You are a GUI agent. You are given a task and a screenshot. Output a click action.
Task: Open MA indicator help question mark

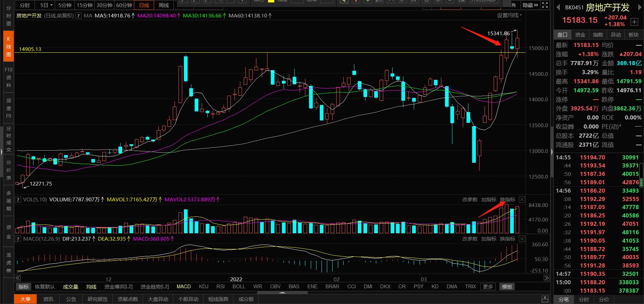click(x=78, y=16)
